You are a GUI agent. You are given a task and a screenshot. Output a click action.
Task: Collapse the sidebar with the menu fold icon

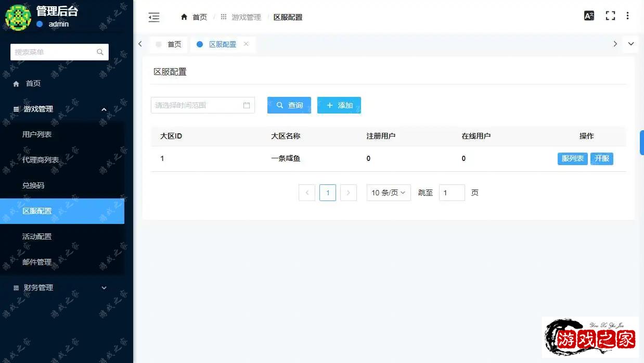point(154,17)
